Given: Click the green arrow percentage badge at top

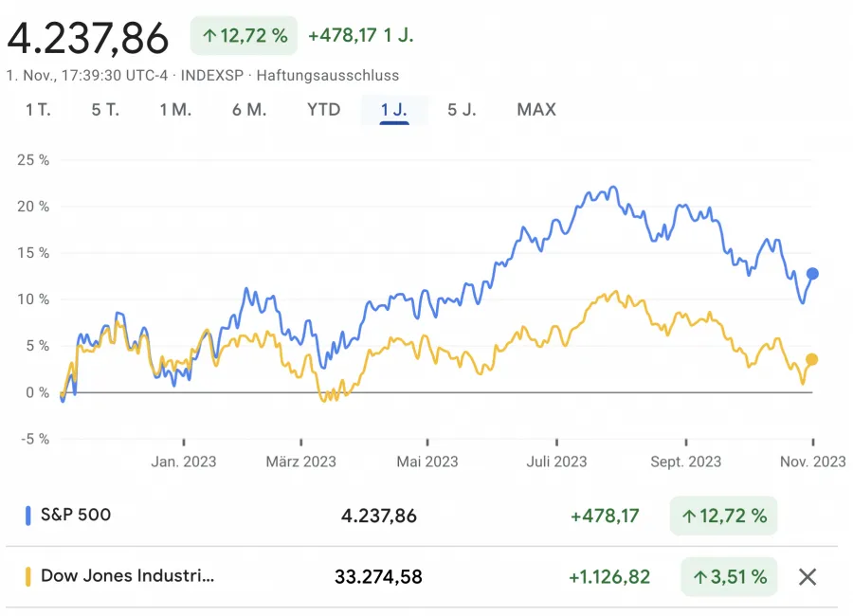Looking at the screenshot, I should tap(243, 35).
